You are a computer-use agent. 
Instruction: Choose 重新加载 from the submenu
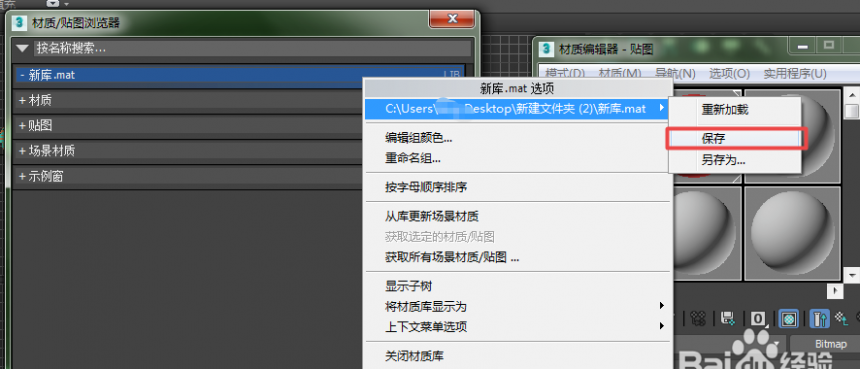point(735,110)
